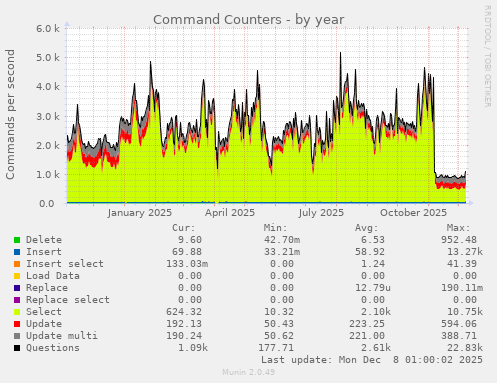Viewport: 497px width, 383px height.
Task: Click the Replace legend label
Action: click(47, 288)
